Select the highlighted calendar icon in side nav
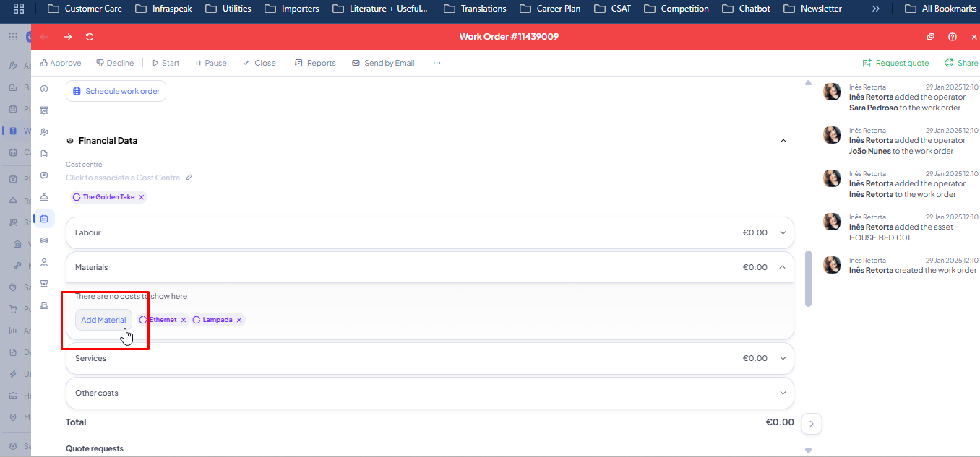The image size is (980, 457). point(44,219)
